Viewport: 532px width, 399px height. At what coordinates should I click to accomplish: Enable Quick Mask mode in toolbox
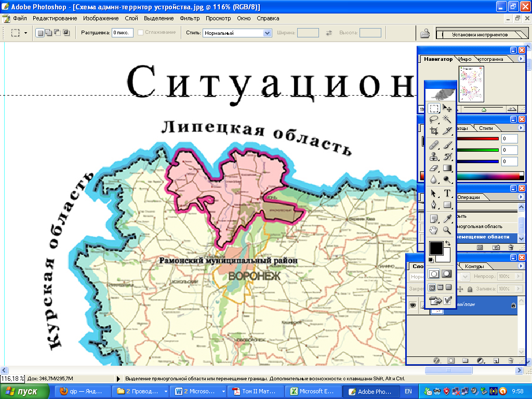pyautogui.click(x=446, y=274)
